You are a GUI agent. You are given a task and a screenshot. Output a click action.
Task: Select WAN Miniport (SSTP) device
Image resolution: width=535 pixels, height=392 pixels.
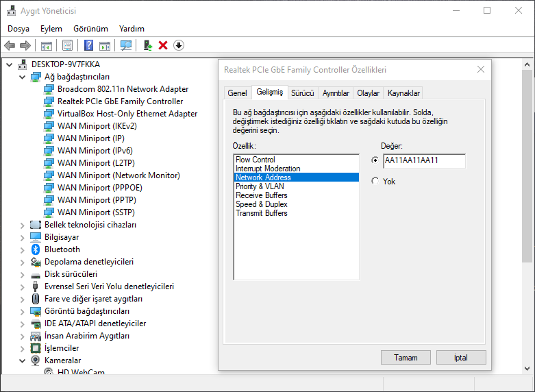[96, 212]
